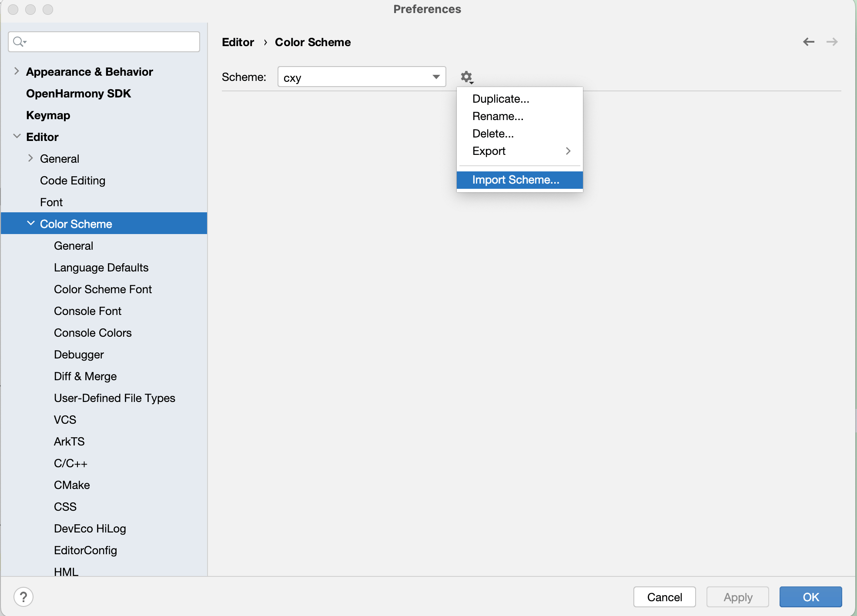Screen dimensions: 857x616
Task: Expand the General node under Editor
Action: point(30,158)
